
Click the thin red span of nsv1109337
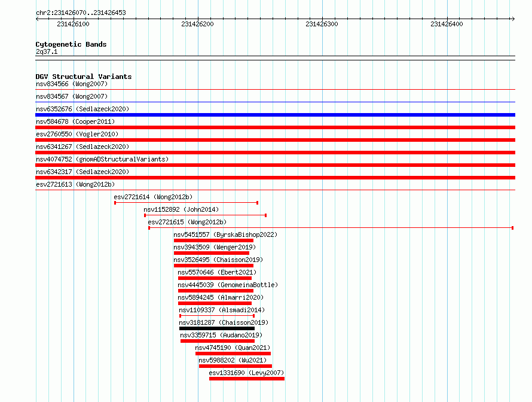click(217, 316)
